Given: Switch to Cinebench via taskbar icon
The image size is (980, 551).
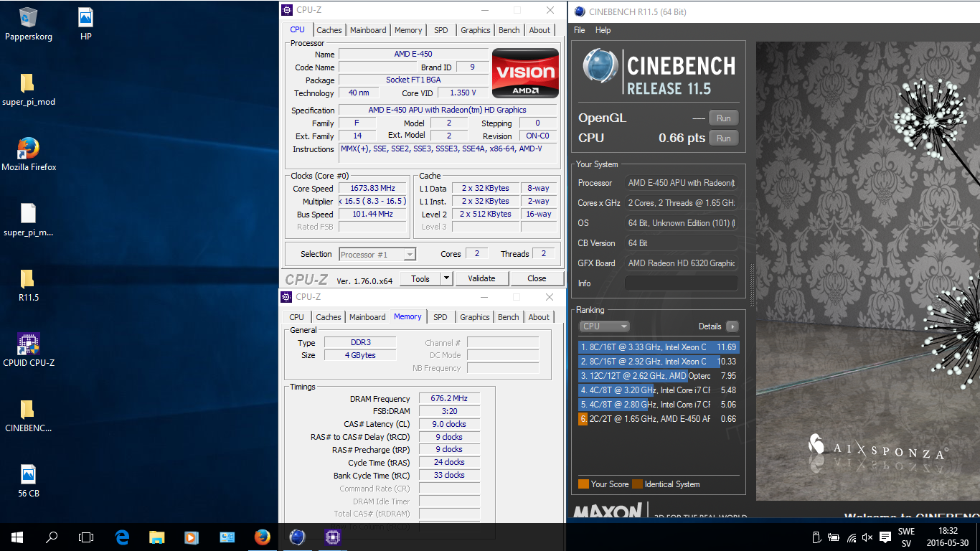Looking at the screenshot, I should pyautogui.click(x=297, y=537).
